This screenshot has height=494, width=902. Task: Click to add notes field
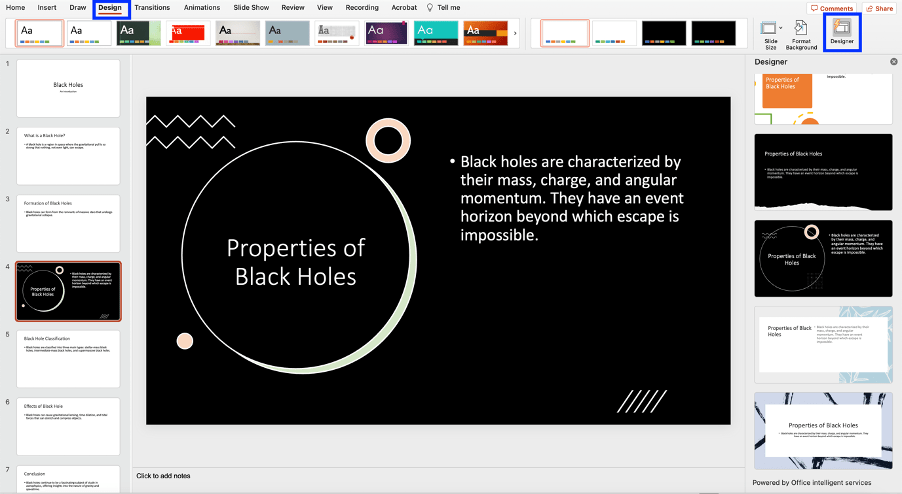163,476
